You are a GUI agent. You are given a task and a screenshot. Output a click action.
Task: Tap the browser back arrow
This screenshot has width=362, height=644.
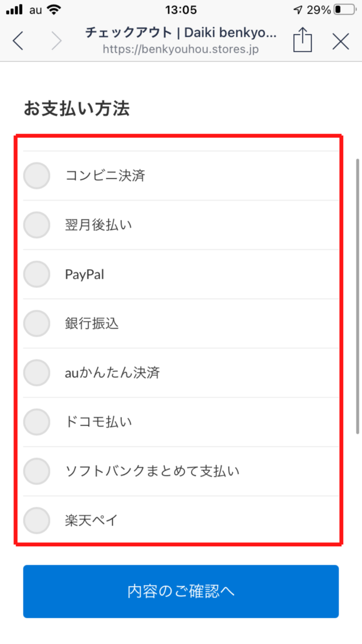coord(18,41)
